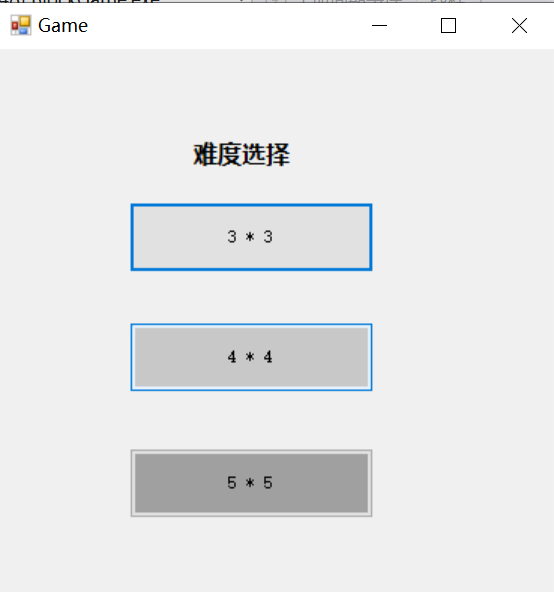Start the medium 4 * 4 grid
The width and height of the screenshot is (554, 592).
[252, 357]
